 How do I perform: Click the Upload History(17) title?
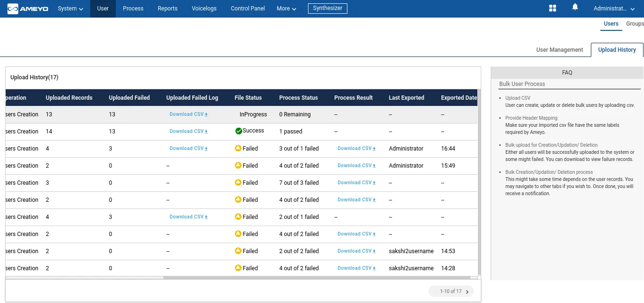point(35,77)
